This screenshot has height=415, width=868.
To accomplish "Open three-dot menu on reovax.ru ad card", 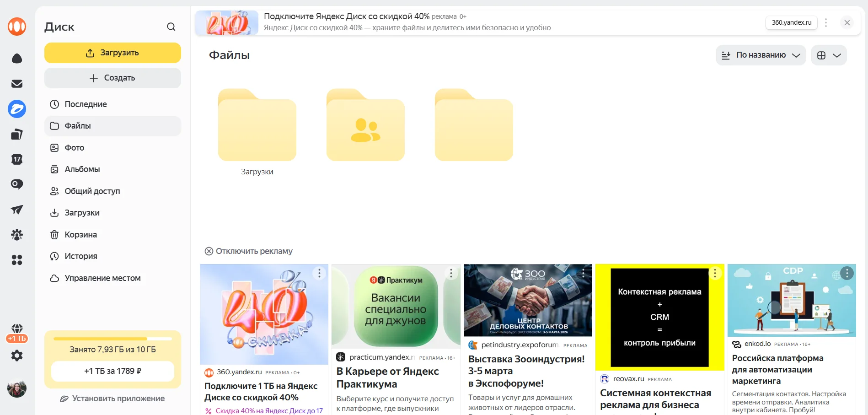I will pyautogui.click(x=715, y=273).
